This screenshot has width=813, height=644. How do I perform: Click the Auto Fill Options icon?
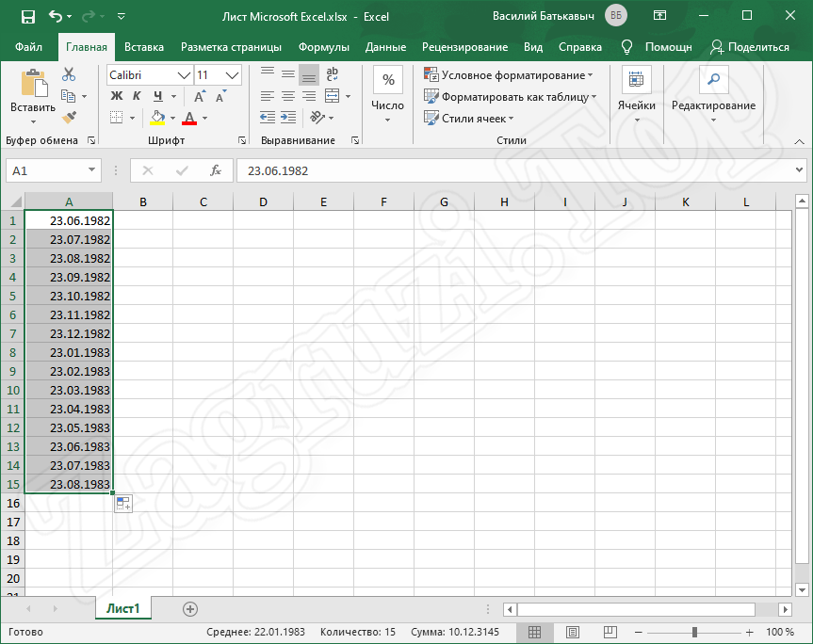pyautogui.click(x=123, y=504)
